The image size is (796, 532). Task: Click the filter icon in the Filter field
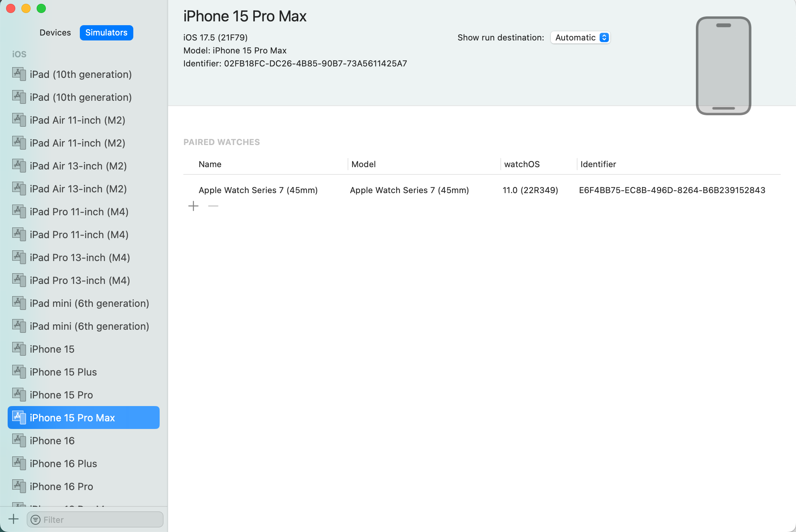point(36,520)
